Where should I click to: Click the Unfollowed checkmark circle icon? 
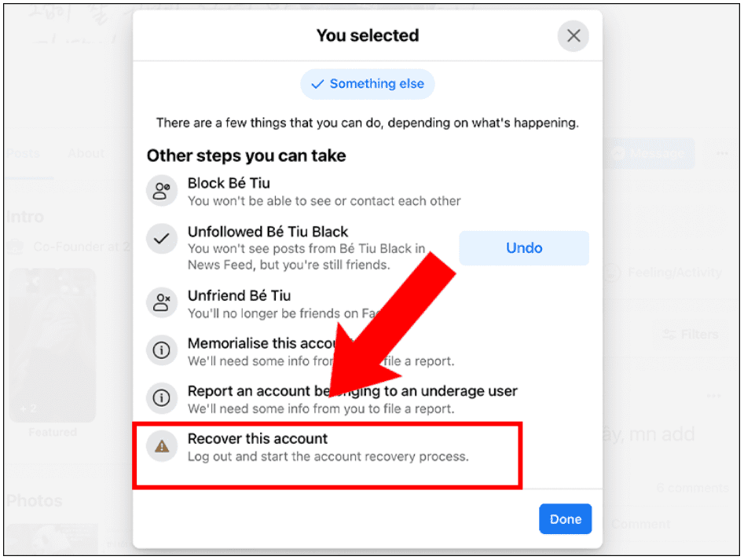(161, 239)
